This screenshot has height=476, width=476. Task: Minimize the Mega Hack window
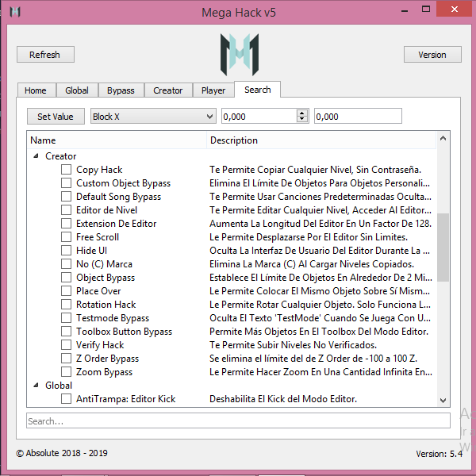pyautogui.click(x=405, y=10)
